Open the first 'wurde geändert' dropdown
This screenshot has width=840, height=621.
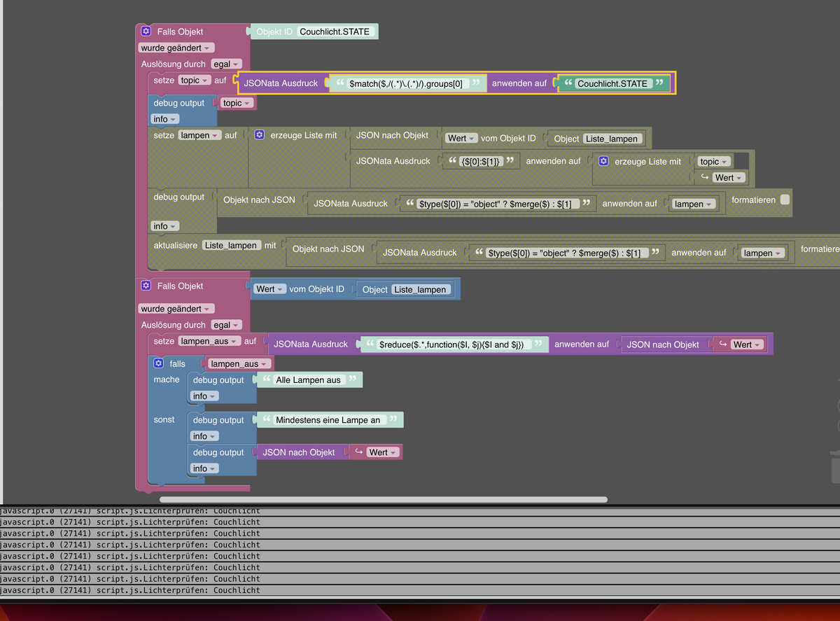point(176,48)
